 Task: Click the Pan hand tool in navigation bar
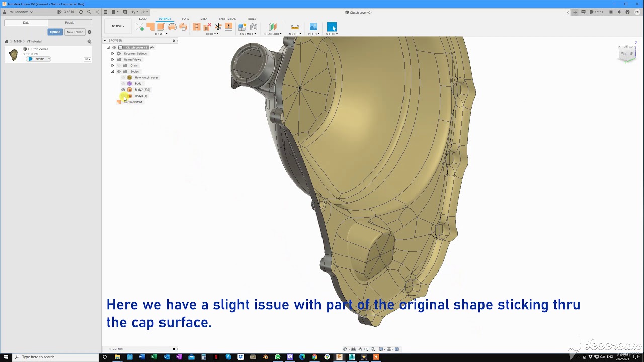[360, 349]
